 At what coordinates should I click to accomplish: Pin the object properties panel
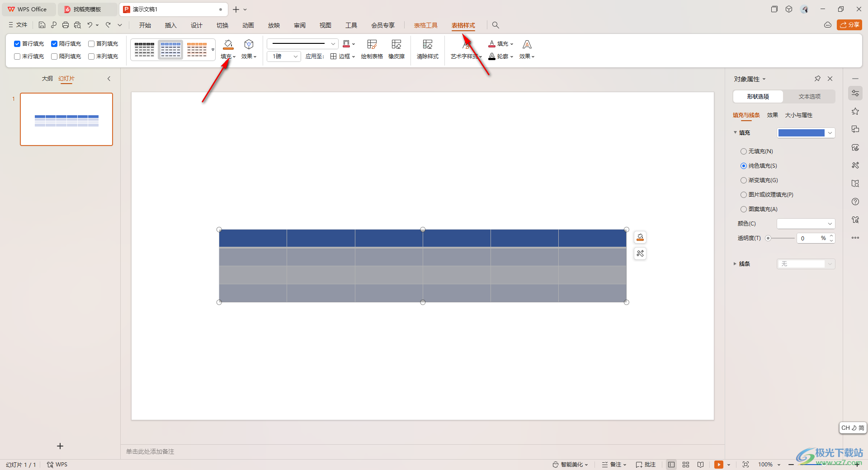(817, 79)
